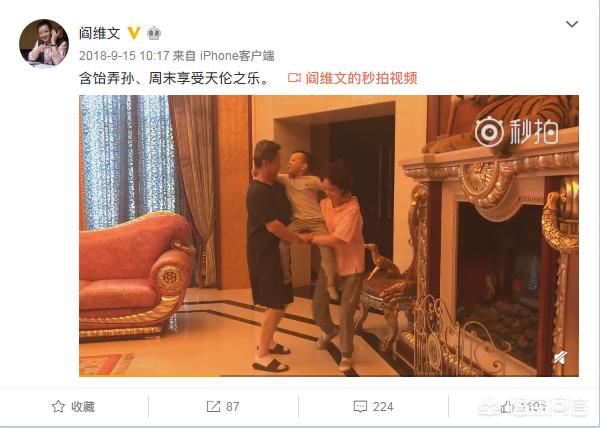Open the post options chevron menu

pyautogui.click(x=572, y=24)
